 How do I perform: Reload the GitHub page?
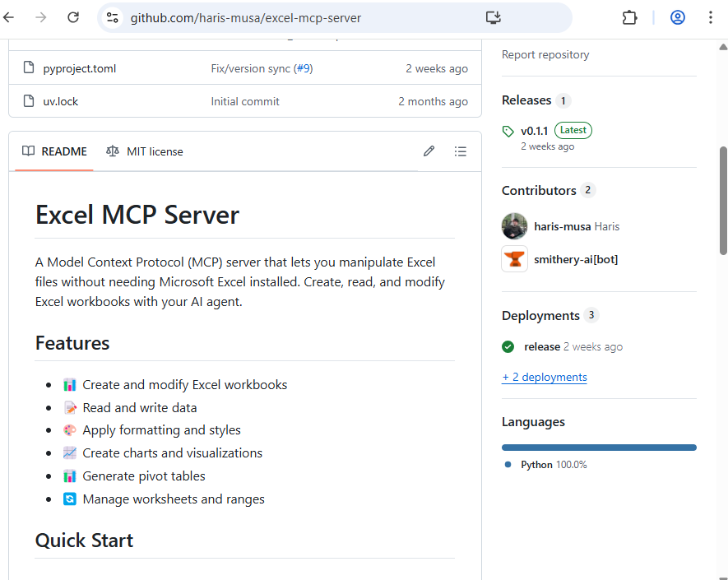pyautogui.click(x=73, y=17)
